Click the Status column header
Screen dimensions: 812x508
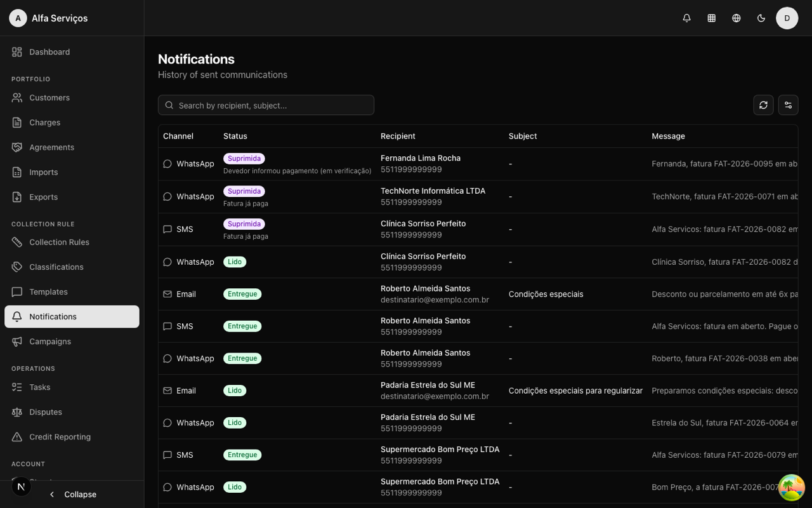(235, 136)
